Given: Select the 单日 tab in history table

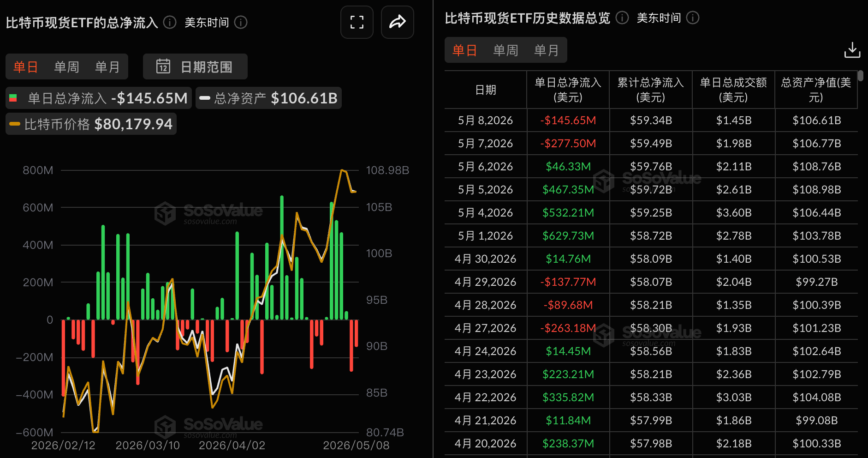Looking at the screenshot, I should tap(464, 50).
